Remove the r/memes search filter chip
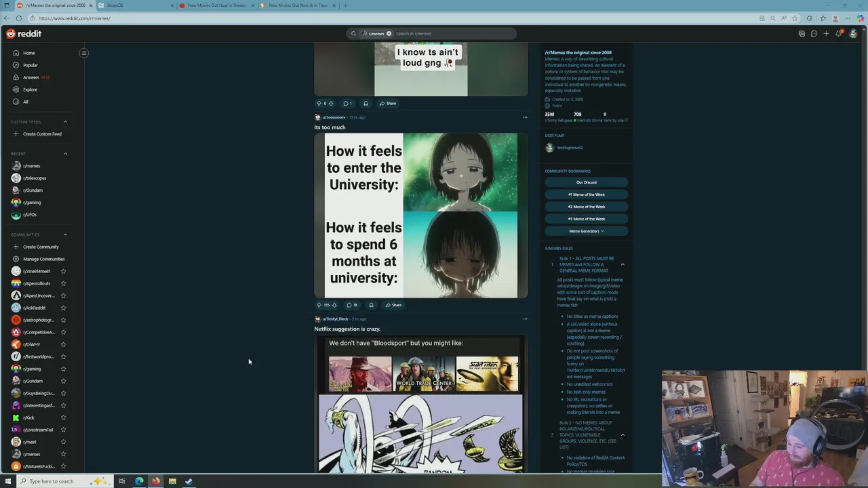 [x=389, y=33]
